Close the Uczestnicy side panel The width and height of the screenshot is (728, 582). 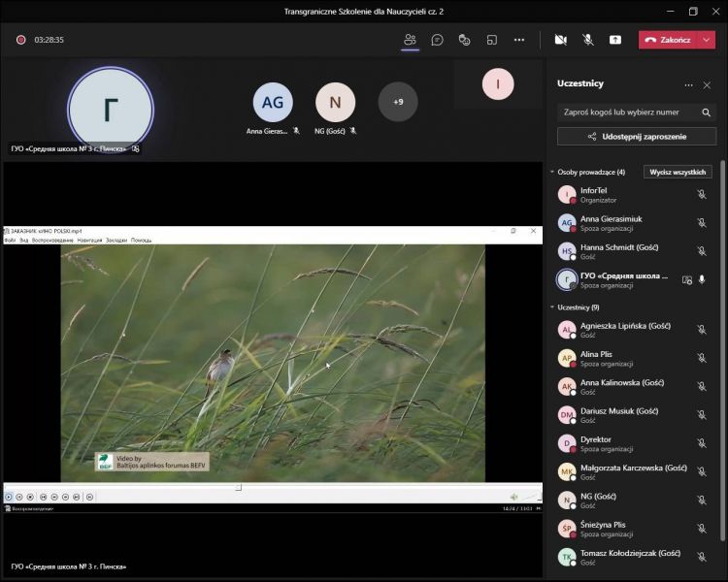click(x=707, y=85)
